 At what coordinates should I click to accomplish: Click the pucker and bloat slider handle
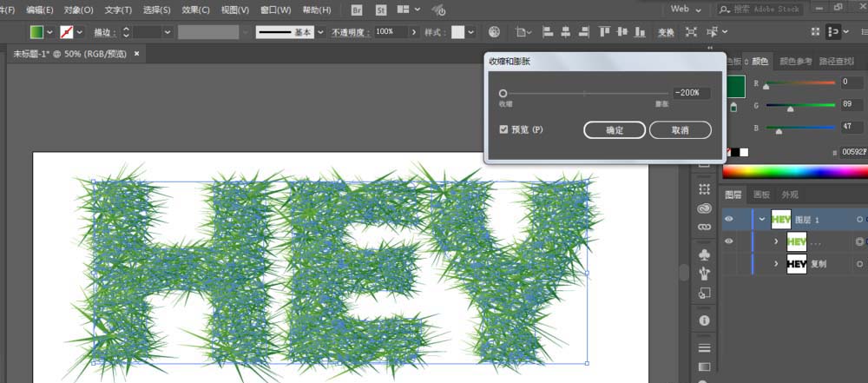click(x=503, y=93)
